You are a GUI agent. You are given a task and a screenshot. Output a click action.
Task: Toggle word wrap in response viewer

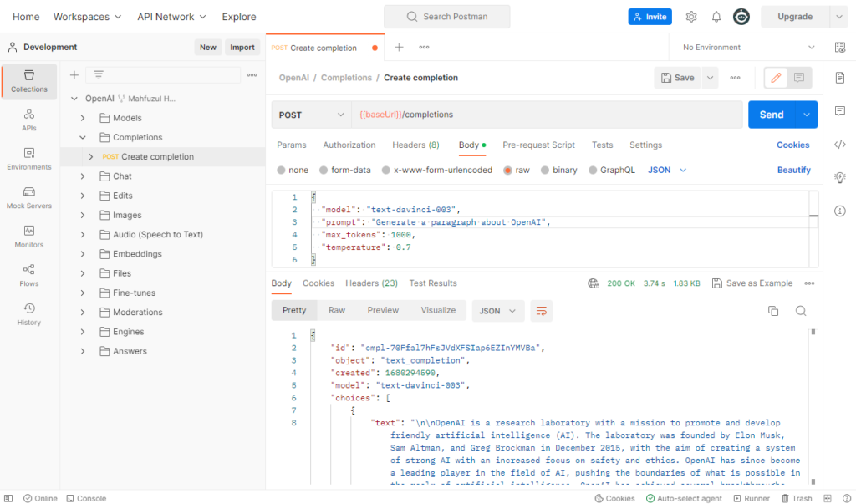[x=541, y=311]
